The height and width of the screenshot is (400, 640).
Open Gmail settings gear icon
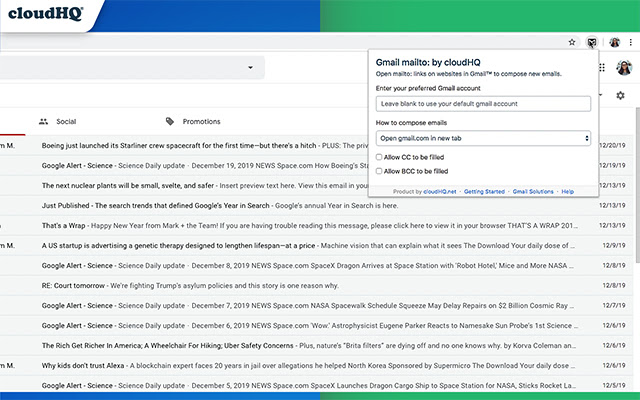(620, 96)
